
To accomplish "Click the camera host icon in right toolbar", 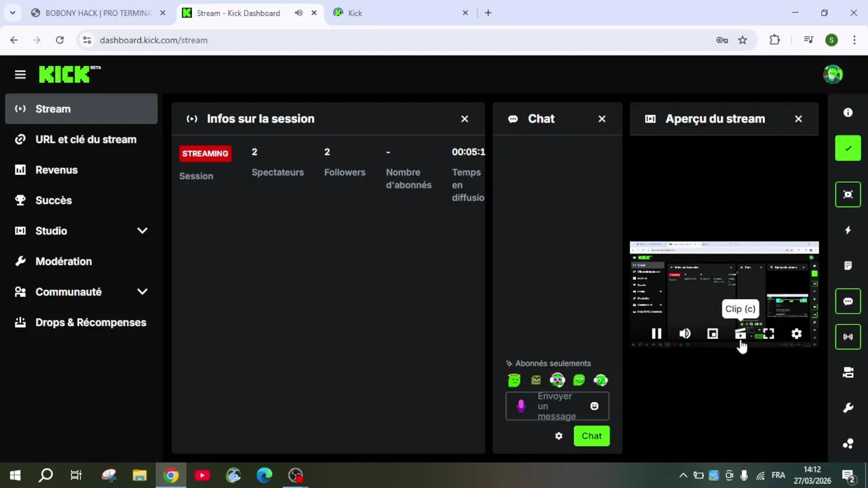I will click(848, 372).
